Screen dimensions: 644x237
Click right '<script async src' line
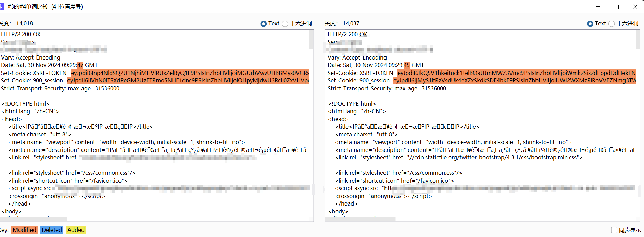point(485,188)
